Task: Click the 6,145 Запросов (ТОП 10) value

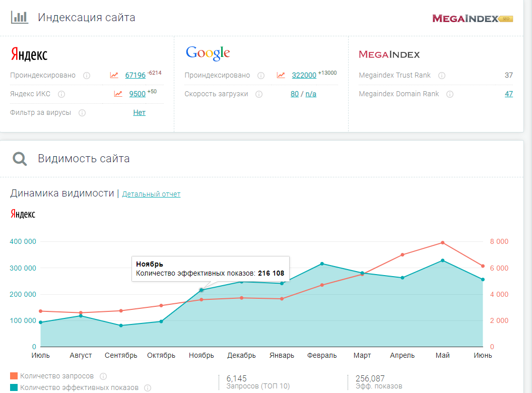Action: pos(236,378)
